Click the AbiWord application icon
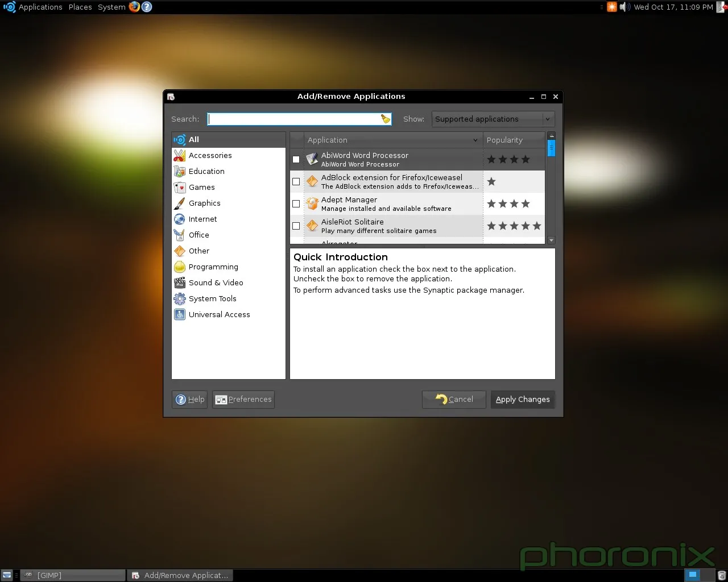728x582 pixels. (312, 160)
